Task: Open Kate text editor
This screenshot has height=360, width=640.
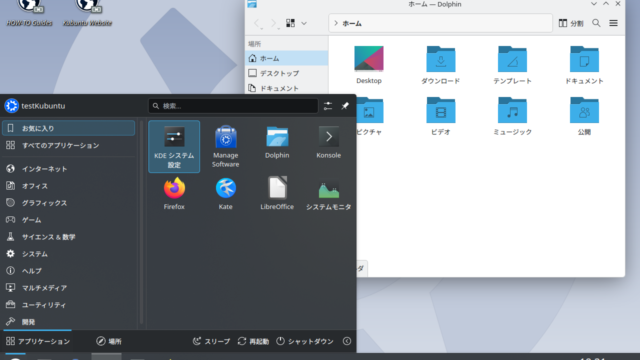Action: (x=225, y=193)
